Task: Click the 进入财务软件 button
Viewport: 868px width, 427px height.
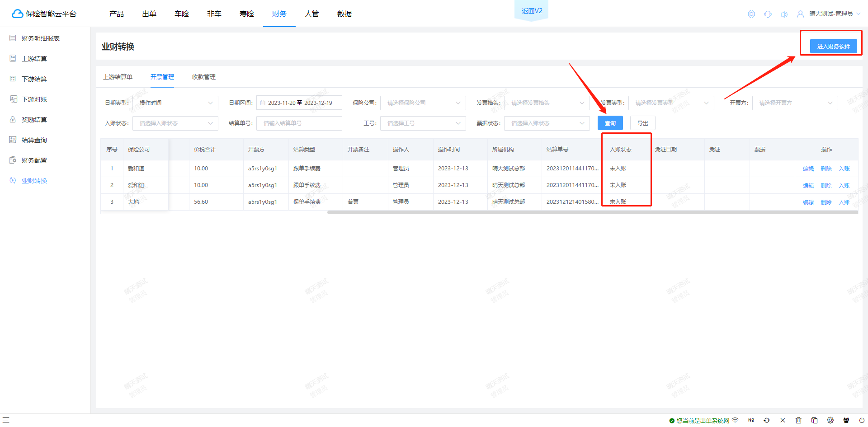Action: point(834,46)
